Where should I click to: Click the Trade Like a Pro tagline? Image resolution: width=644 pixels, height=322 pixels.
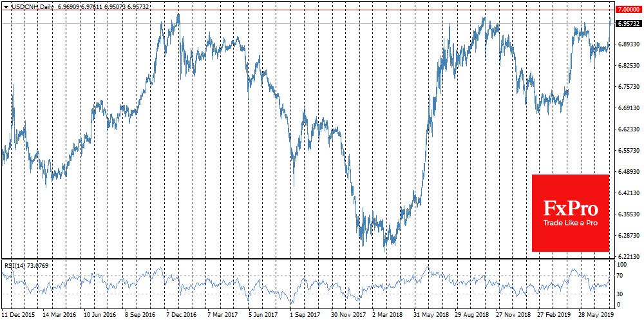[570, 223]
